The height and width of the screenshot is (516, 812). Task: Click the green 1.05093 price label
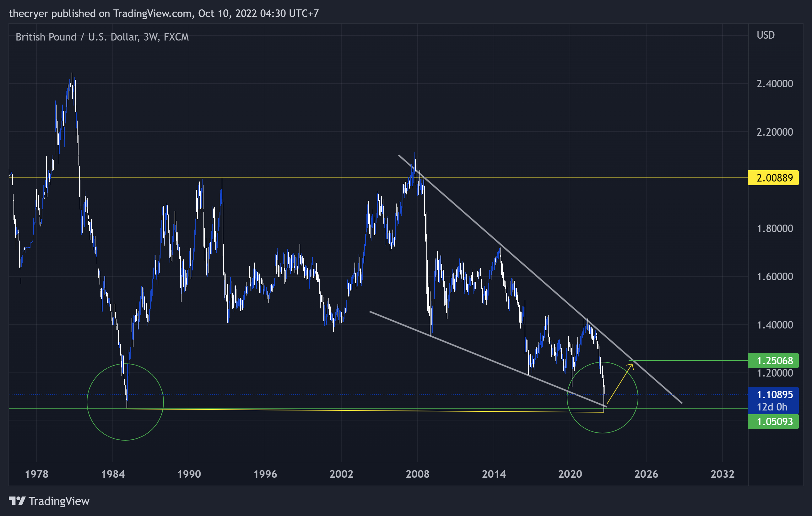pos(773,421)
